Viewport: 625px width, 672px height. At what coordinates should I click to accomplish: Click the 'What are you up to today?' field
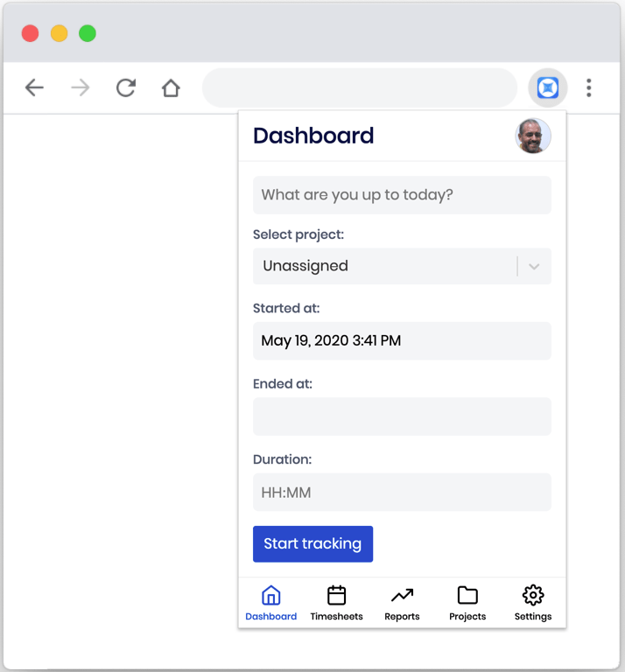402,195
